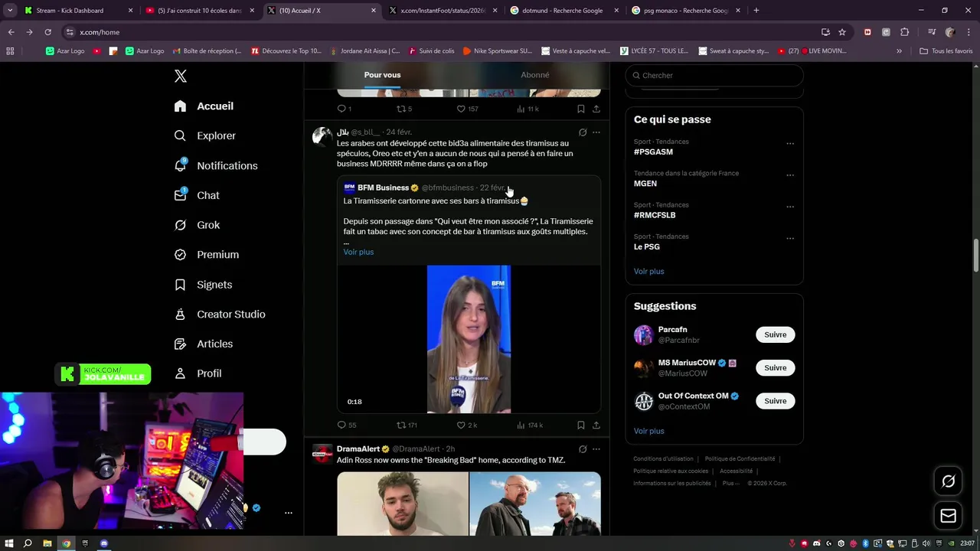Share the tiramisu post
980x551 pixels.
click(596, 425)
